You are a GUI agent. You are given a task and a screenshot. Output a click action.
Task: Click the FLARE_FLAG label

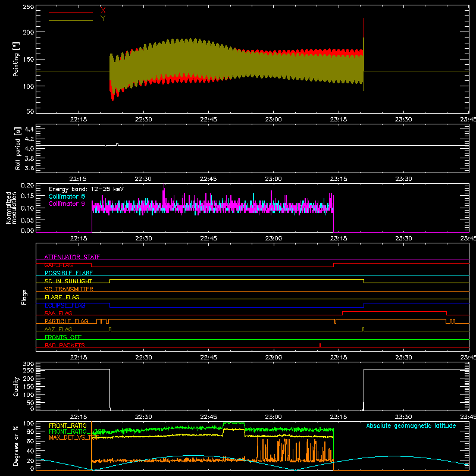(62, 297)
